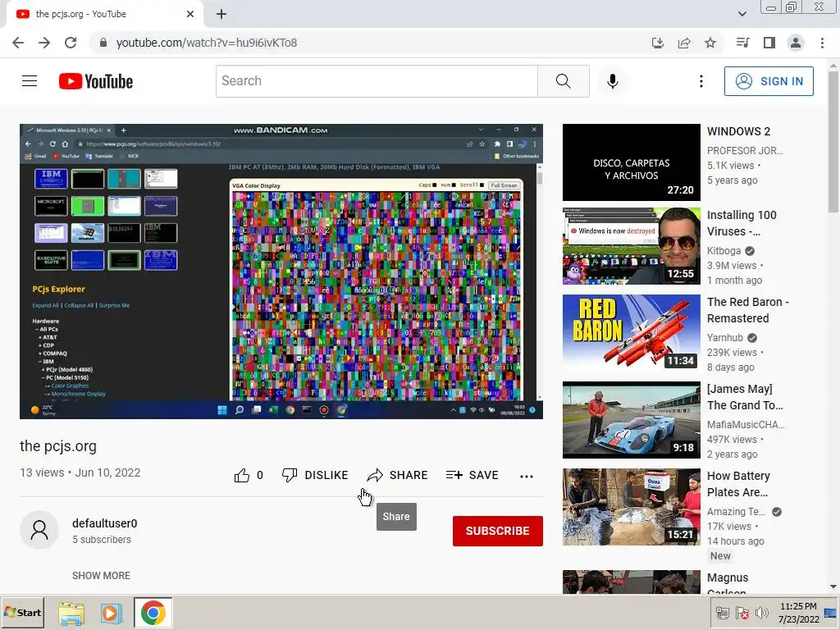View site security lock info
The height and width of the screenshot is (630, 840).
tap(103, 43)
